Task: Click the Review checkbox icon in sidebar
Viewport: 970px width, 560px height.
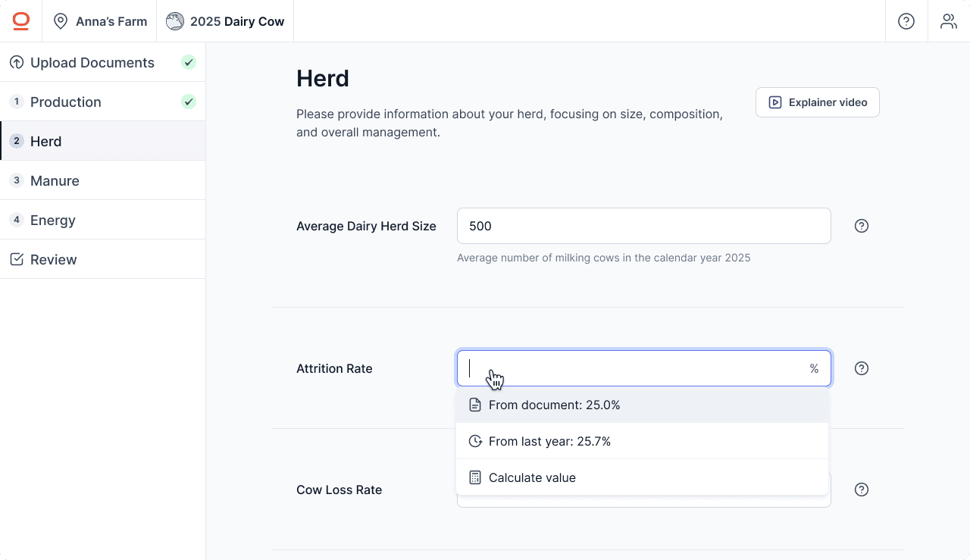Action: pyautogui.click(x=17, y=260)
